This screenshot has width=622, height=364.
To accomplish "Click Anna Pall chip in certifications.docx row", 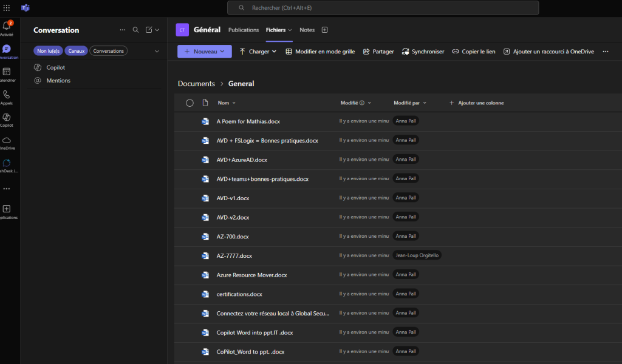I will [x=405, y=294].
